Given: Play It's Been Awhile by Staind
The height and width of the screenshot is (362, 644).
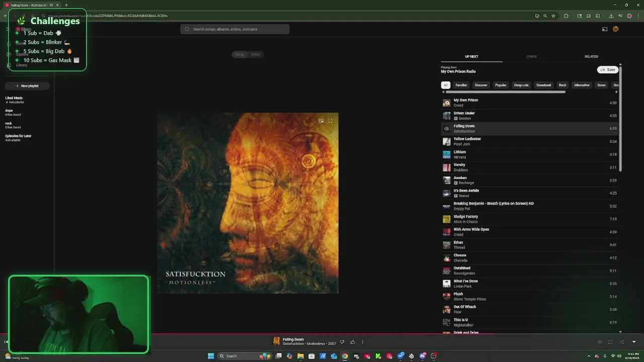Looking at the screenshot, I should (530, 193).
